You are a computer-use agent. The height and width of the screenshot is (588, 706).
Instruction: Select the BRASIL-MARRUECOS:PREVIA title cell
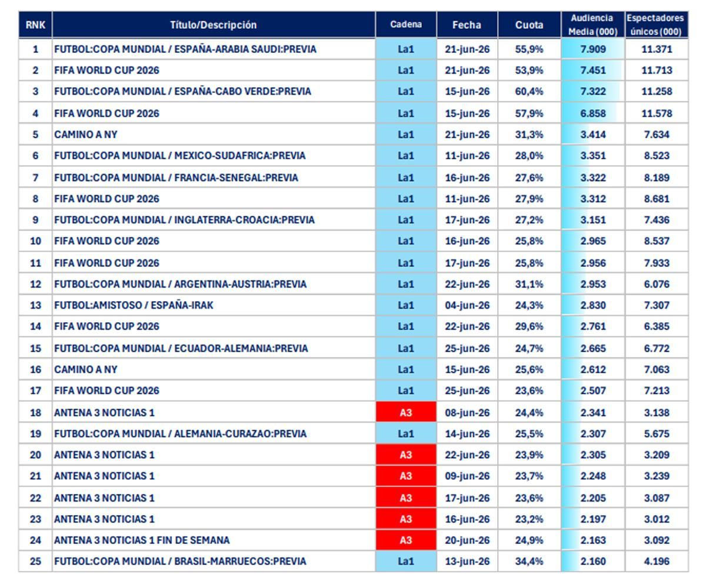coord(214,562)
